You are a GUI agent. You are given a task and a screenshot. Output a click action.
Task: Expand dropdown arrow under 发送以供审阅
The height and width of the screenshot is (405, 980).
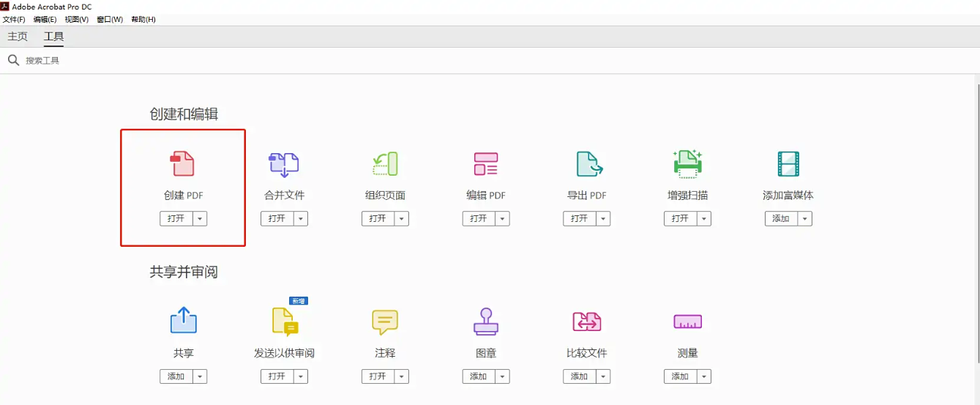[x=301, y=376]
